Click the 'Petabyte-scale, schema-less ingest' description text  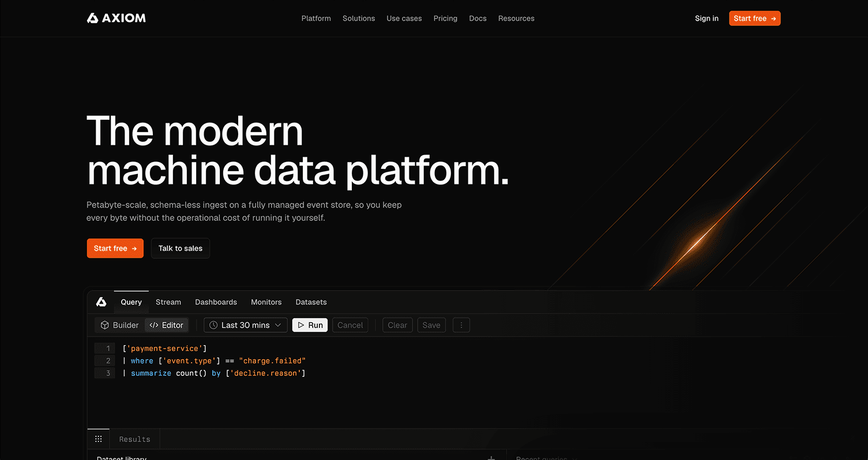click(x=244, y=212)
